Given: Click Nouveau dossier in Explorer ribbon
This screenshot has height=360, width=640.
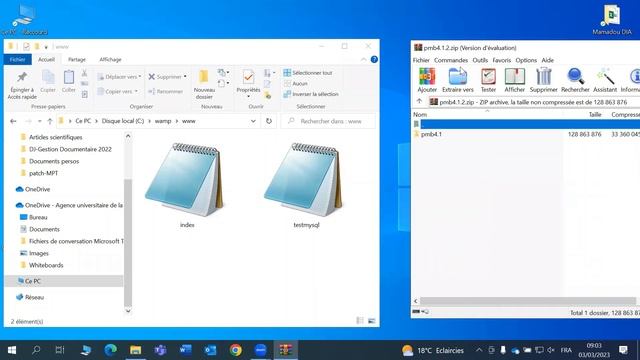Looking at the screenshot, I should 204,84.
